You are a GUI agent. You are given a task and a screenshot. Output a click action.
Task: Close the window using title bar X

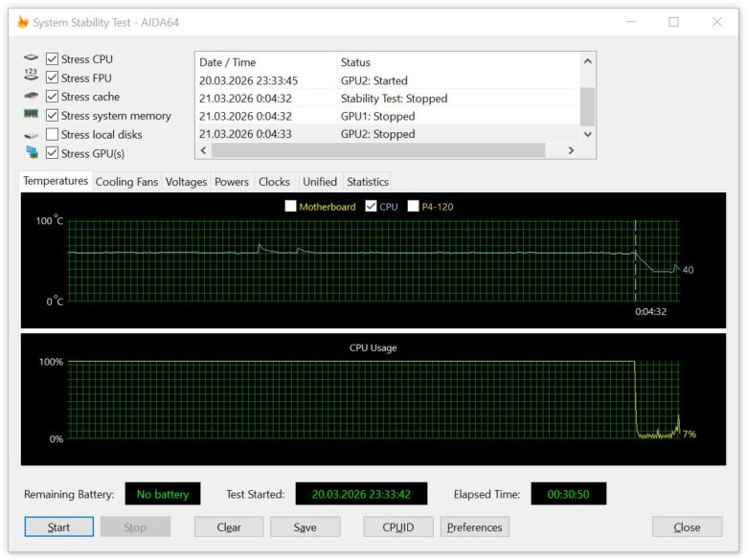[716, 22]
